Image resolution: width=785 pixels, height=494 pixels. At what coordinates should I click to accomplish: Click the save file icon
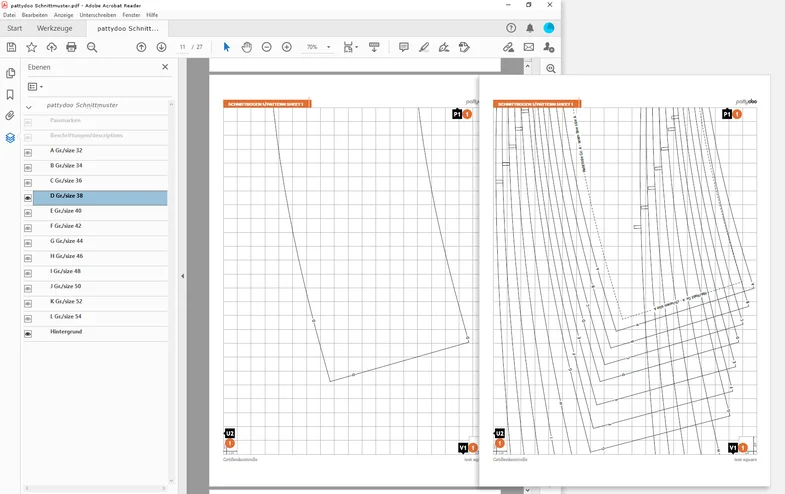point(11,47)
